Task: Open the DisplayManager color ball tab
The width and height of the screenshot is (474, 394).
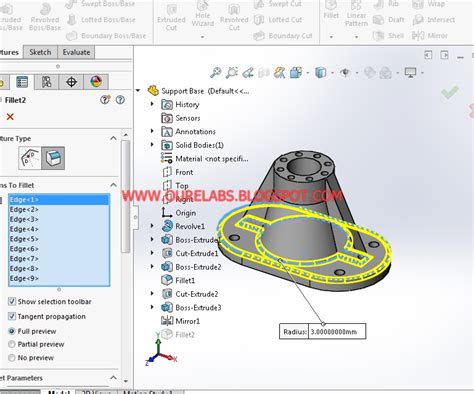Action: (96, 82)
